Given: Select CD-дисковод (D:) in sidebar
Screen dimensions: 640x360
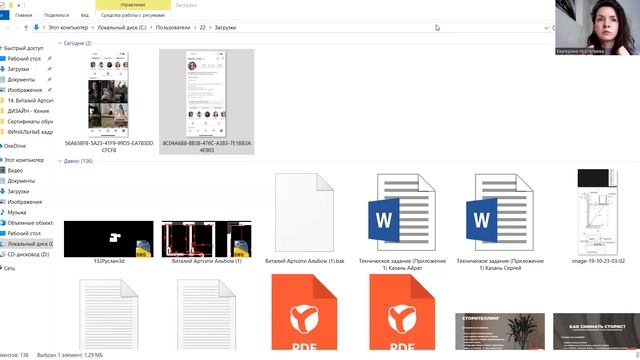Looking at the screenshot, I should click(x=28, y=254).
